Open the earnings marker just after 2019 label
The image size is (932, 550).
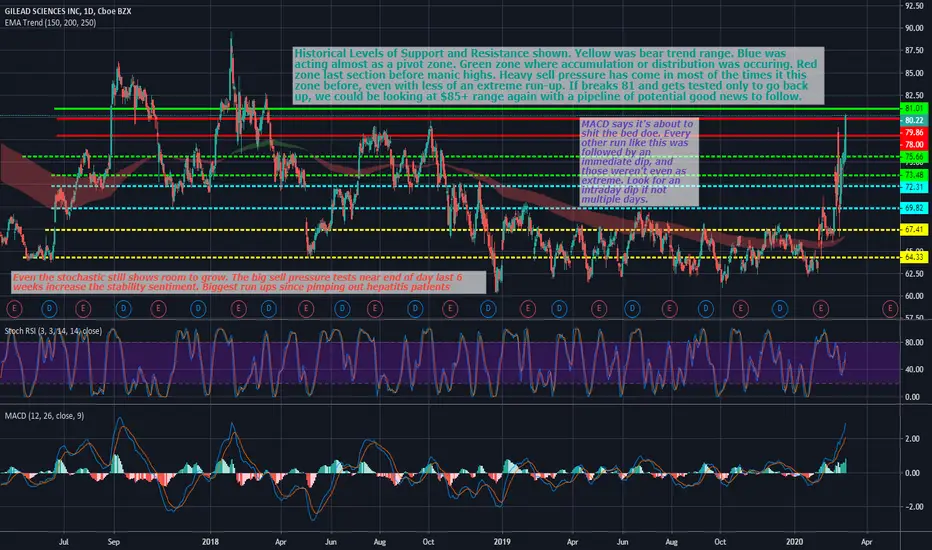(x=527, y=309)
